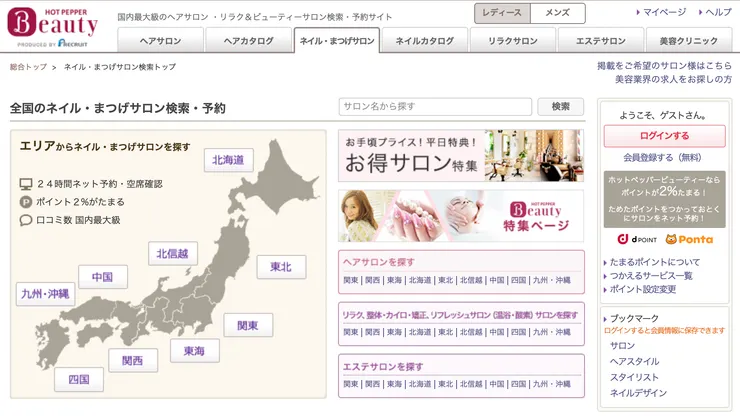The width and height of the screenshot is (740, 416).
Task: Focus the サロン名から探す search field
Action: [435, 107]
